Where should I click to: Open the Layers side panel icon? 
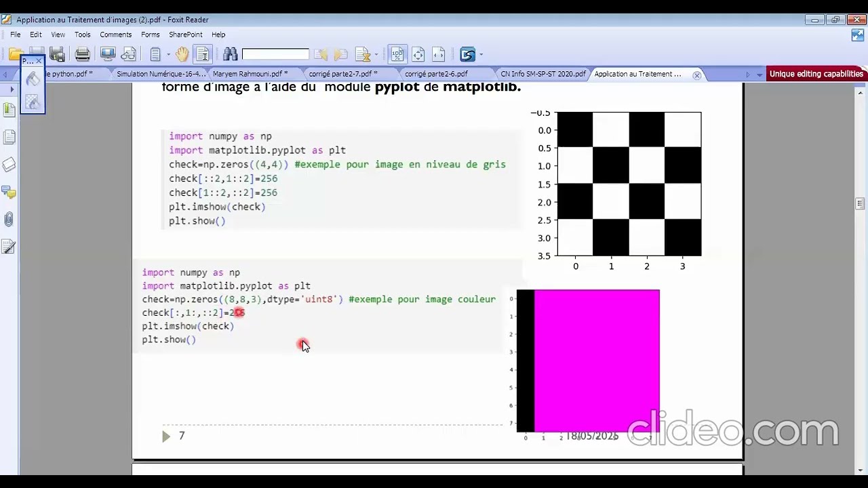pos(9,165)
